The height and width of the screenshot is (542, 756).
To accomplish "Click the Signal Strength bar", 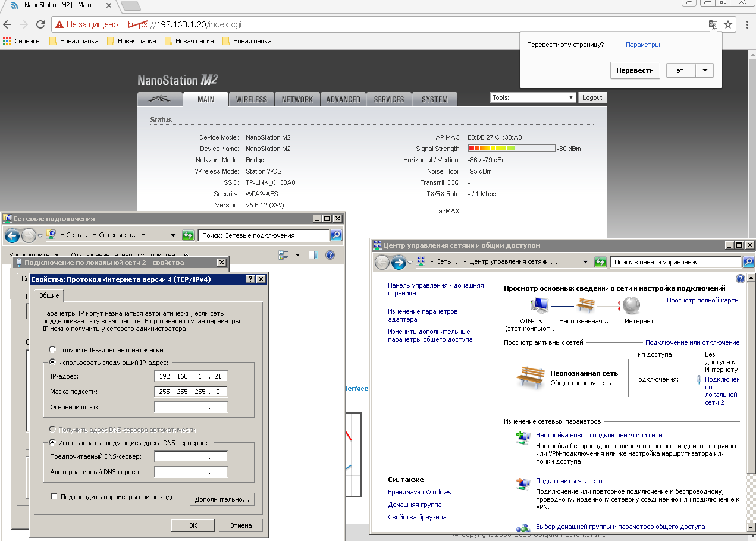I will 512,149.
